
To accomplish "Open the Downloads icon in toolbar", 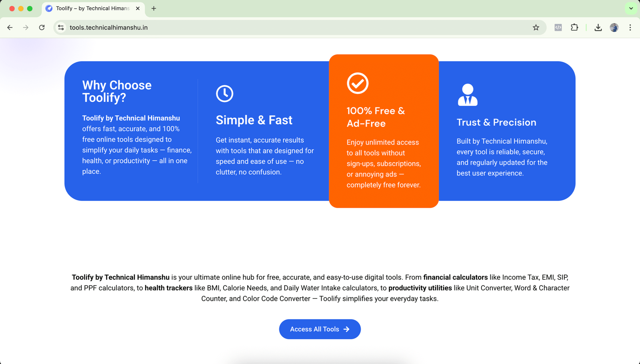I will point(598,28).
